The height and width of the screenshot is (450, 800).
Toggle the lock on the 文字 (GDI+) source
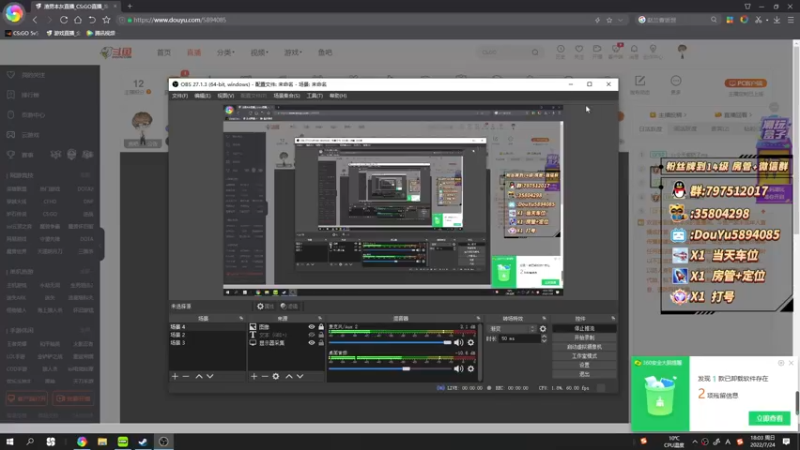tap(321, 335)
